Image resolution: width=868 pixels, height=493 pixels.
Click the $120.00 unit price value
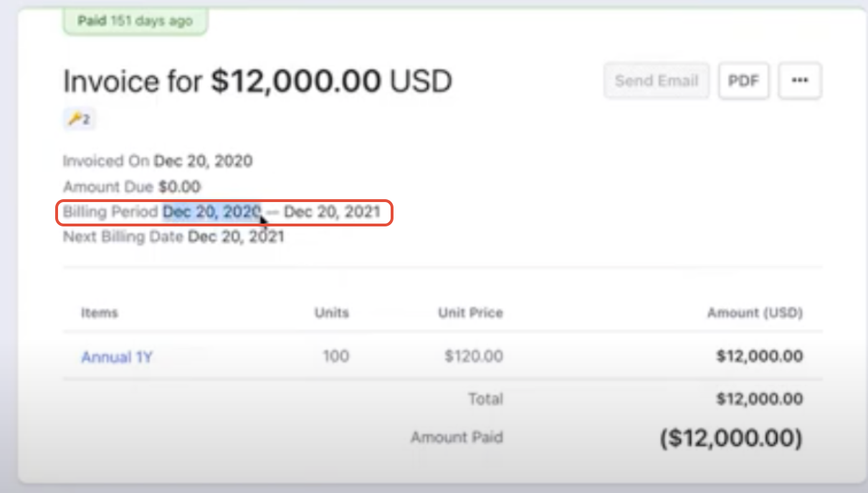[474, 356]
